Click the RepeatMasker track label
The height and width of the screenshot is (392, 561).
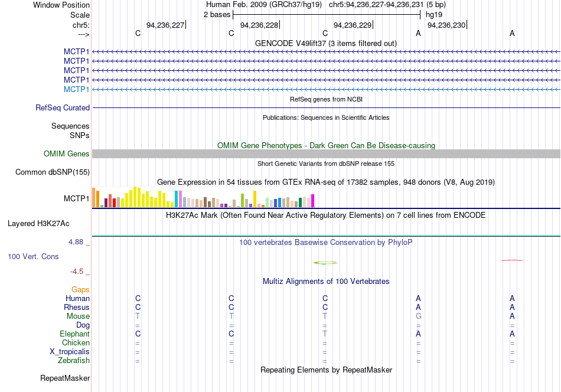pos(65,378)
